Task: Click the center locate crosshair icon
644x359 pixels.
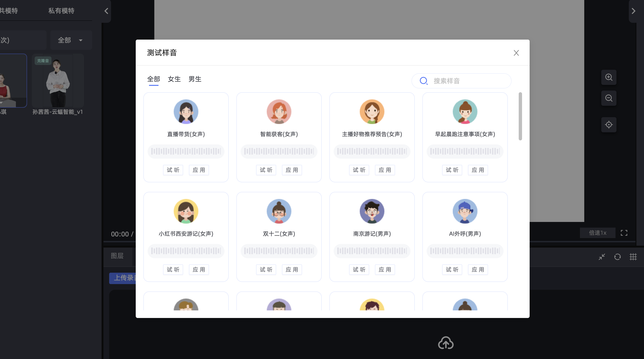Action: pyautogui.click(x=609, y=125)
